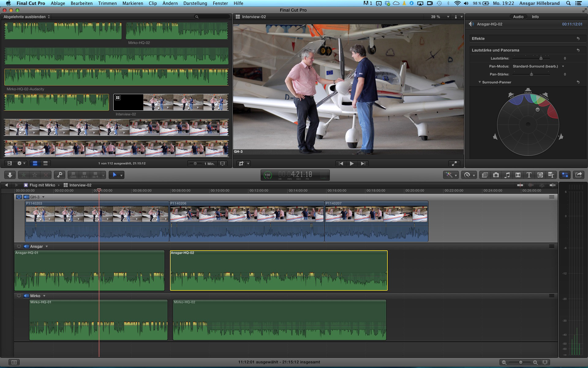588x368 pixels.
Task: Open the titles browser T icon
Action: (x=529, y=175)
